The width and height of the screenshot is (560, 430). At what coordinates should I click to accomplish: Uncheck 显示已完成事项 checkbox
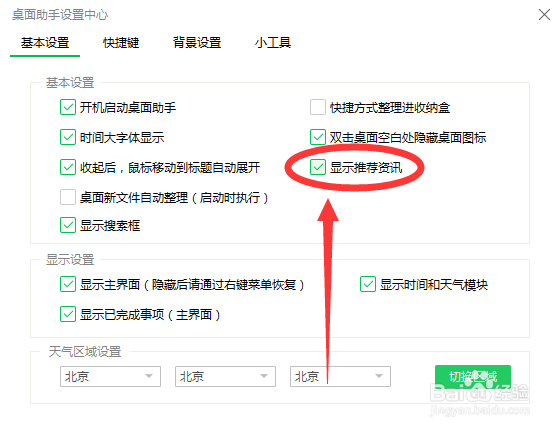point(68,314)
